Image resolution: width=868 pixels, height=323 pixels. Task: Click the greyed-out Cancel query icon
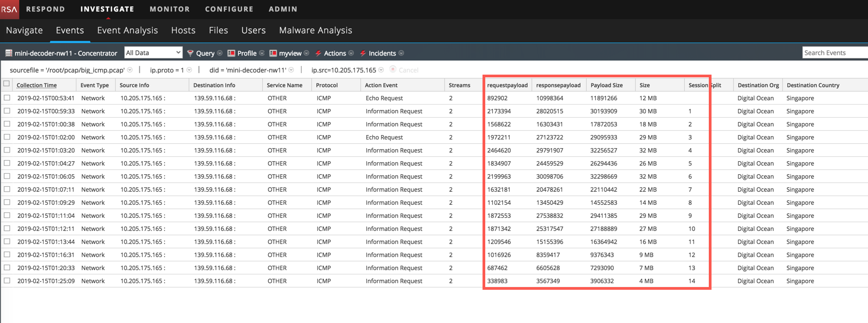393,70
